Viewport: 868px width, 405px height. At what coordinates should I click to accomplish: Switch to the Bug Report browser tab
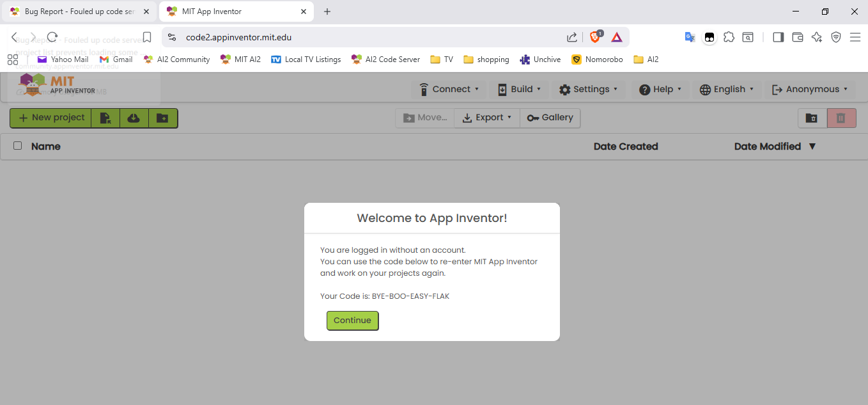tap(79, 12)
